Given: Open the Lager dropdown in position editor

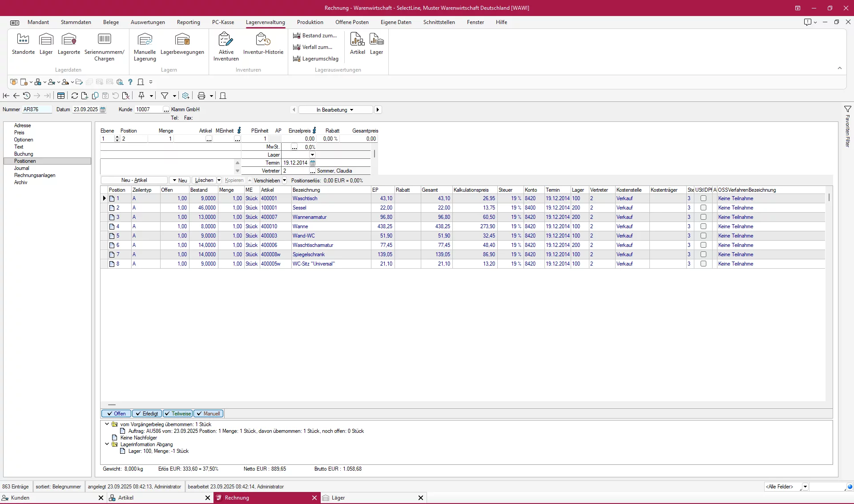Looking at the screenshot, I should click(x=312, y=155).
